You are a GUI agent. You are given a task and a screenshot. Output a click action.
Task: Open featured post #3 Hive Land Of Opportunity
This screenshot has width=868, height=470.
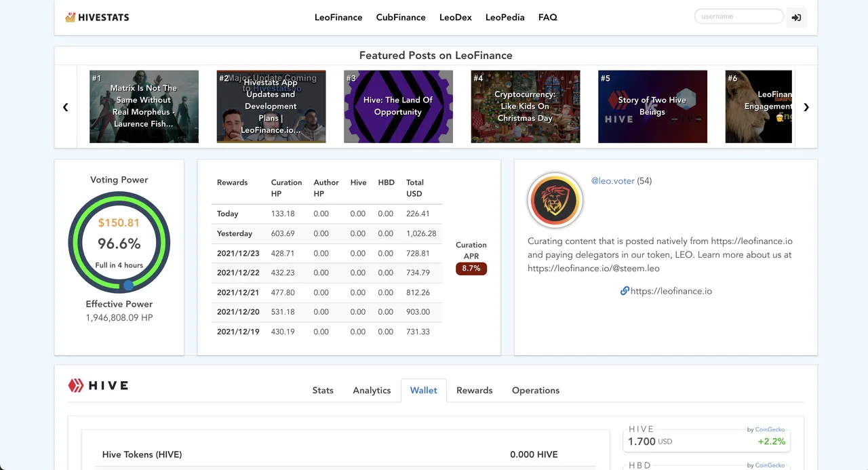point(398,106)
